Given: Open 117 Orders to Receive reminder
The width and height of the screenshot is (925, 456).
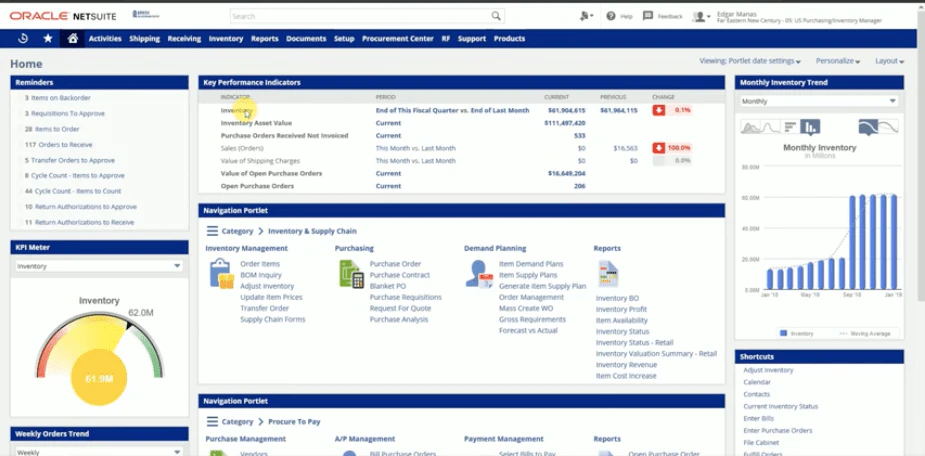Looking at the screenshot, I should (58, 145).
